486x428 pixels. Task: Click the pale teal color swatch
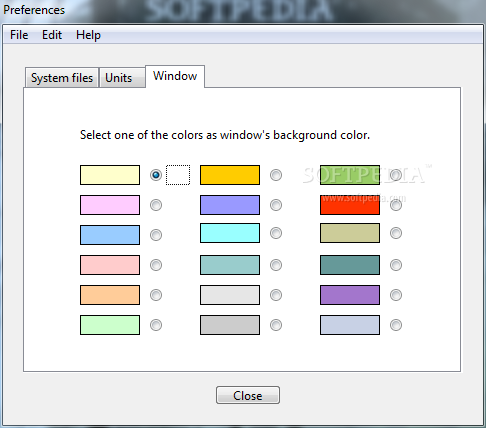click(230, 265)
